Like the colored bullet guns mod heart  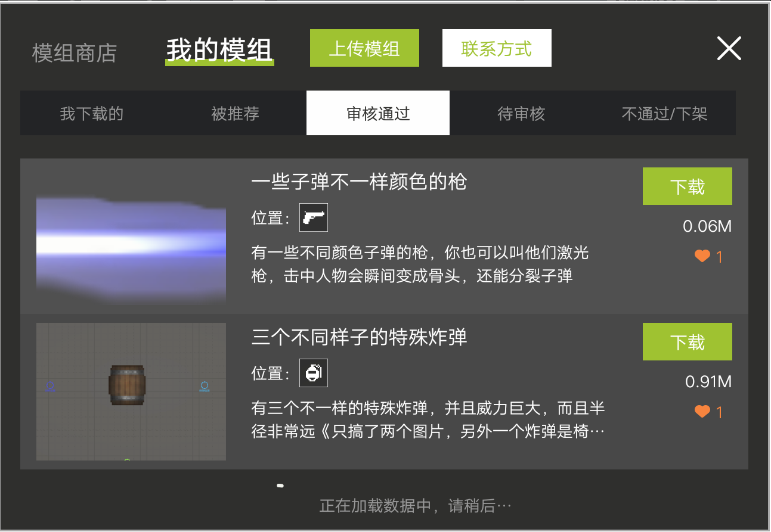click(x=702, y=256)
